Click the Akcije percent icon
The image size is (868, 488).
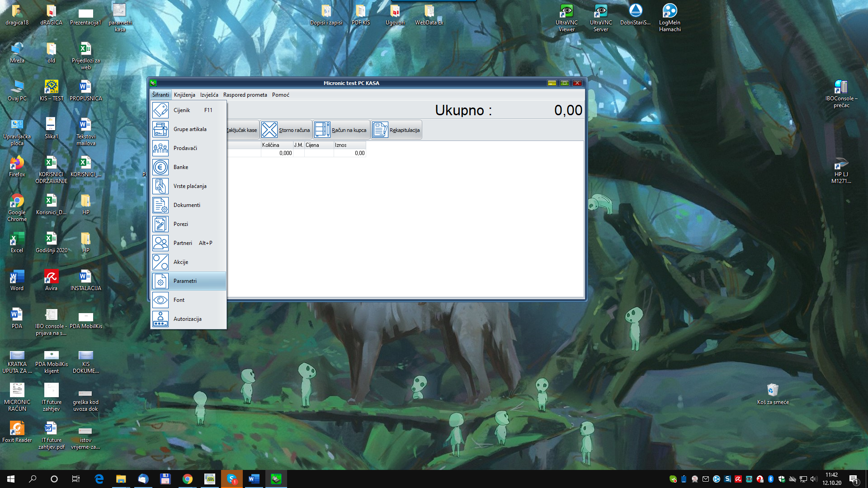click(160, 262)
